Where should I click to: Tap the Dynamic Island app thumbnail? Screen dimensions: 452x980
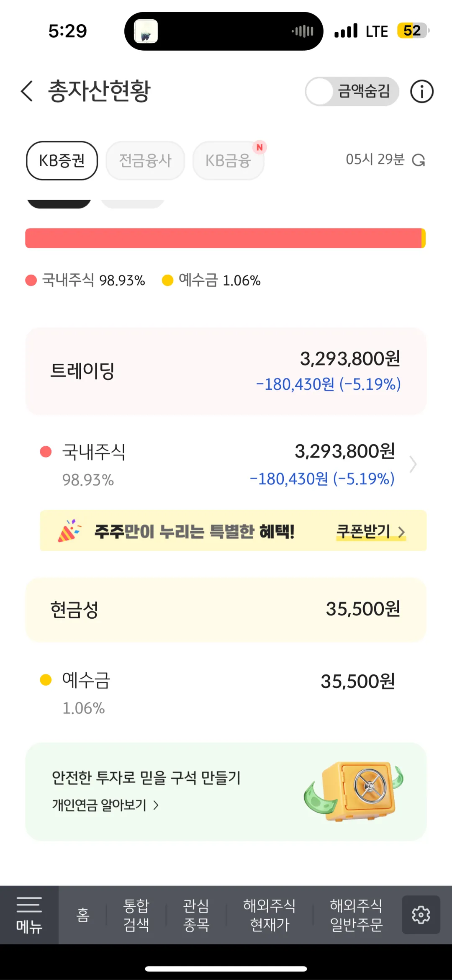(x=146, y=31)
